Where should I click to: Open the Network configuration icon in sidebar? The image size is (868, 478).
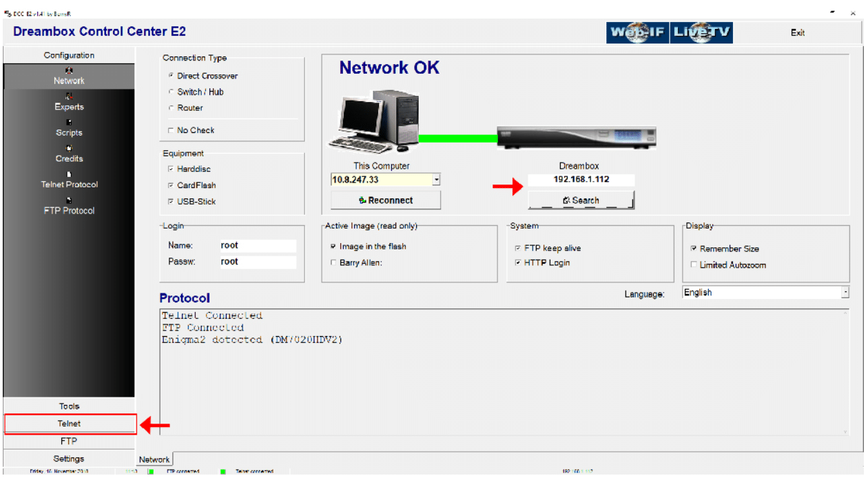pyautogui.click(x=69, y=71)
